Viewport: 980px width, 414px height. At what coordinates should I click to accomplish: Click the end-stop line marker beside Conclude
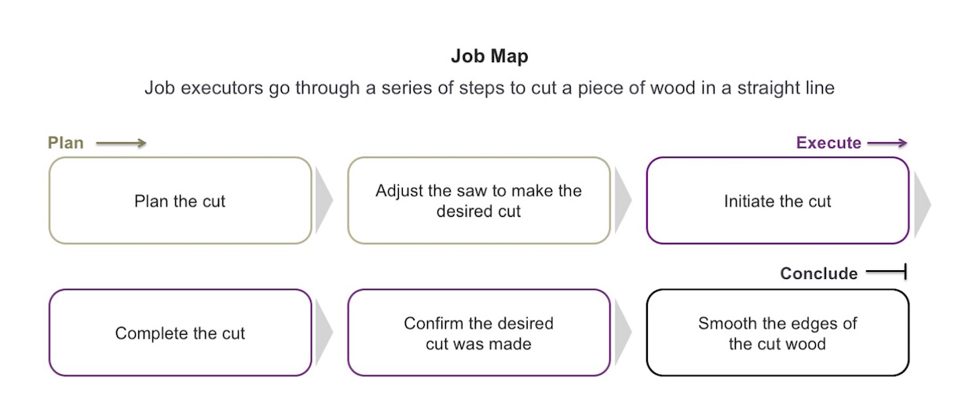(x=887, y=273)
